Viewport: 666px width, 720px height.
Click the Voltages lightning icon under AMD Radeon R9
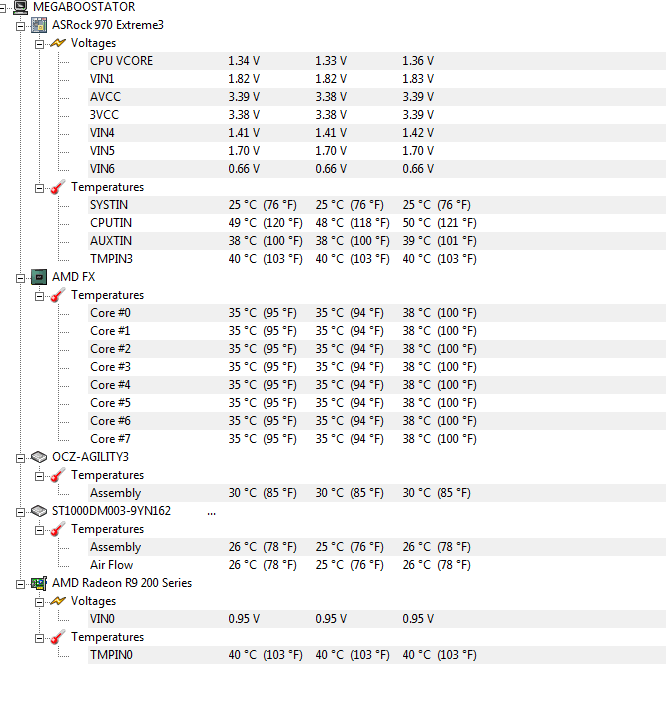point(58,601)
